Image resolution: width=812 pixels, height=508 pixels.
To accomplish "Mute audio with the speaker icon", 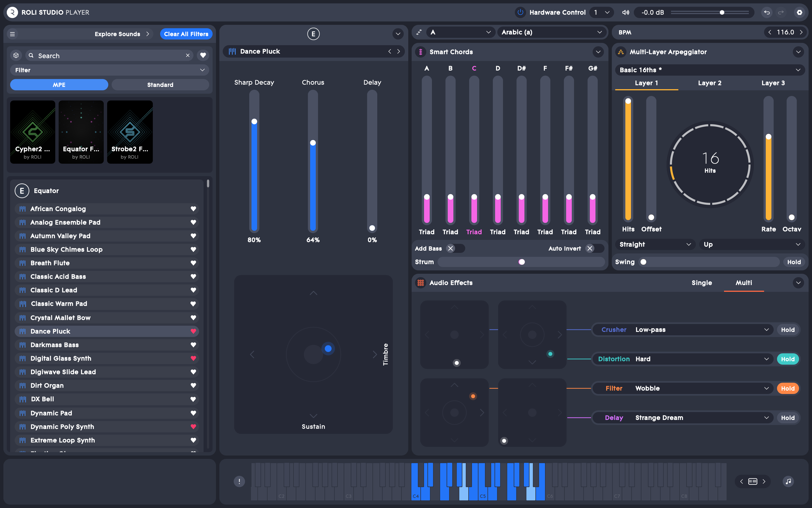I will pos(625,12).
